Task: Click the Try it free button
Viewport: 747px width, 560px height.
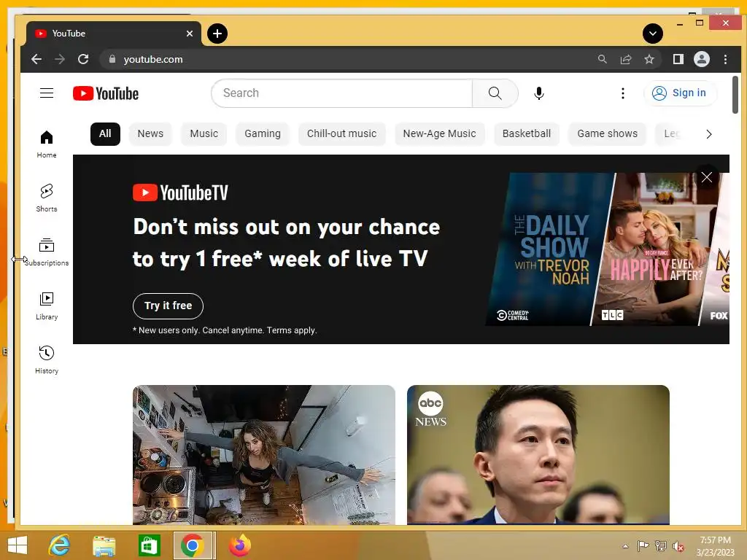Action: [169, 306]
